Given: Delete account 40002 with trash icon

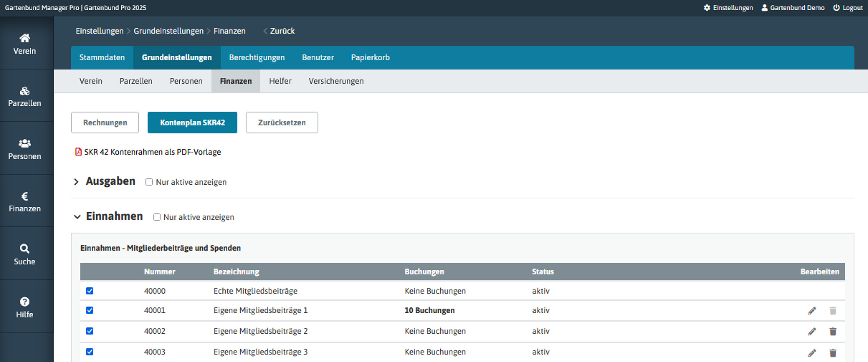Looking at the screenshot, I should (833, 332).
